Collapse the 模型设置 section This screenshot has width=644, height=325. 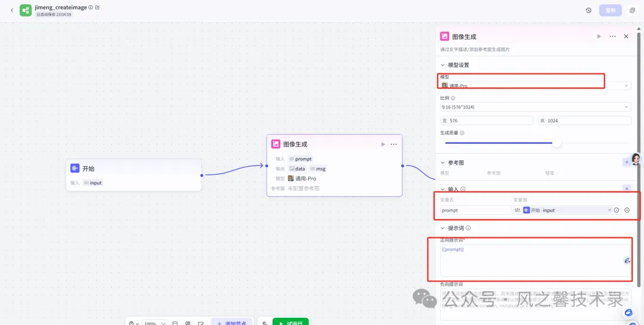[442, 65]
